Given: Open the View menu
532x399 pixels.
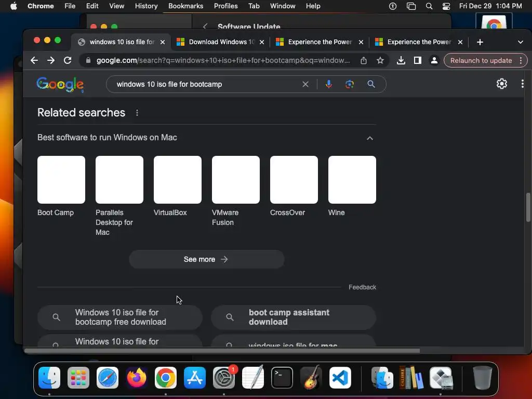Looking at the screenshot, I should (x=116, y=6).
